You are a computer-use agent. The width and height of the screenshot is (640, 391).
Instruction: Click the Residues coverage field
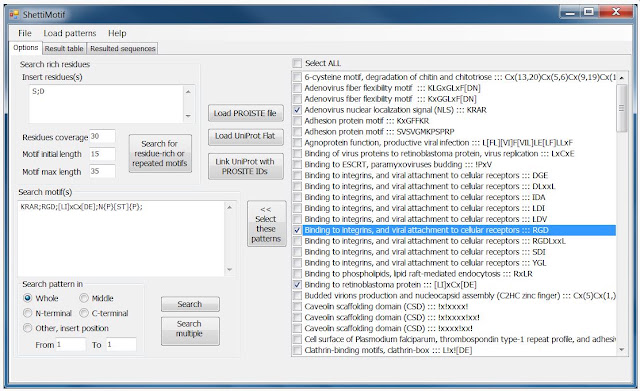click(x=102, y=136)
